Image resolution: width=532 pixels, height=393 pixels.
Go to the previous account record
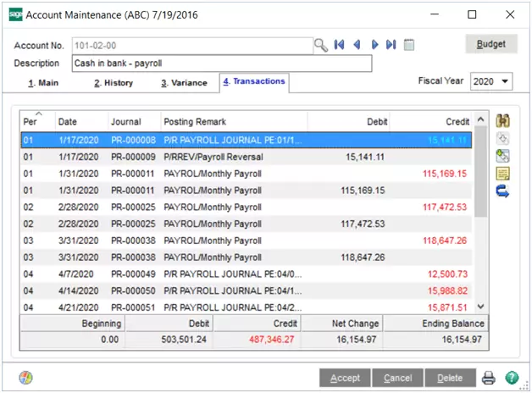(357, 45)
